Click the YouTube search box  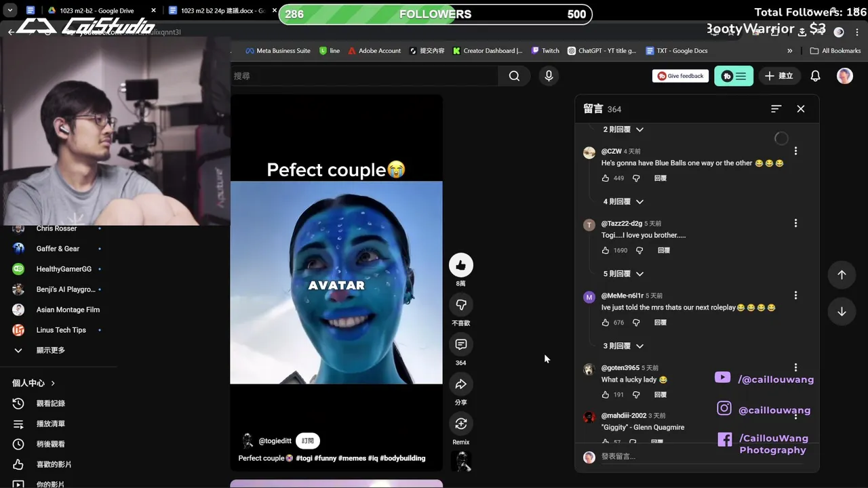364,76
